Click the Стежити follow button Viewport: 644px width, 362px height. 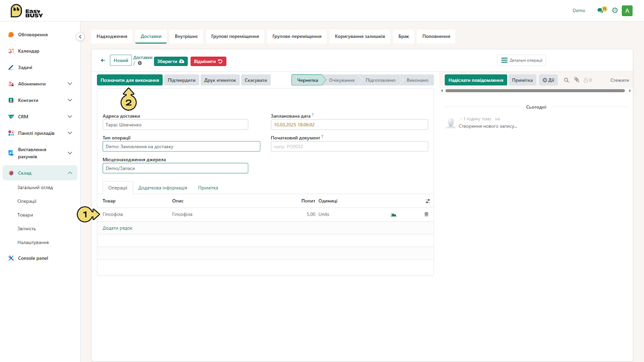pyautogui.click(x=619, y=80)
